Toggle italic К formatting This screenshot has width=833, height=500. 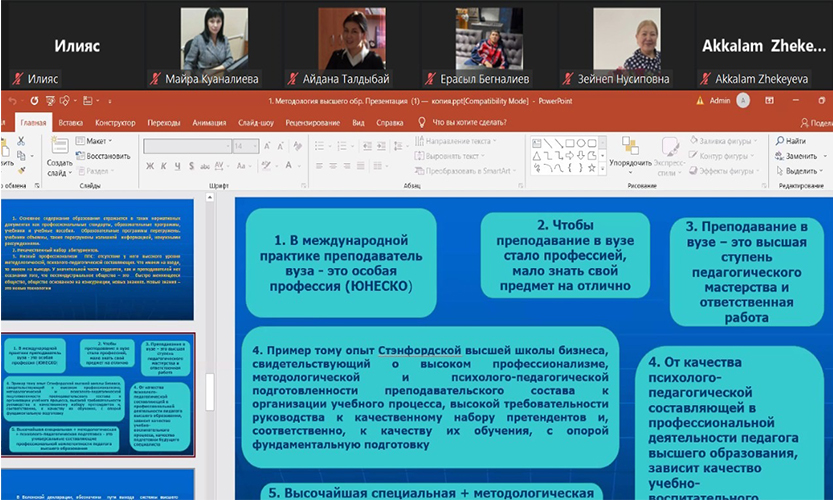coord(162,166)
